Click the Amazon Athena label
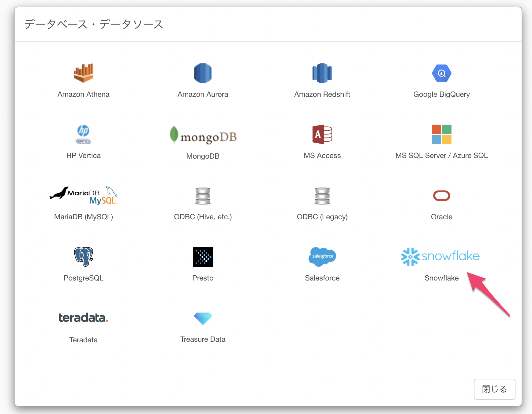The height and width of the screenshot is (414, 532). (84, 94)
